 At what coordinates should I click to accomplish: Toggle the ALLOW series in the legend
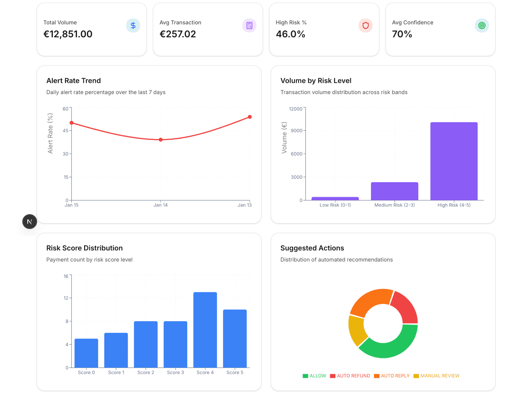pyautogui.click(x=314, y=376)
